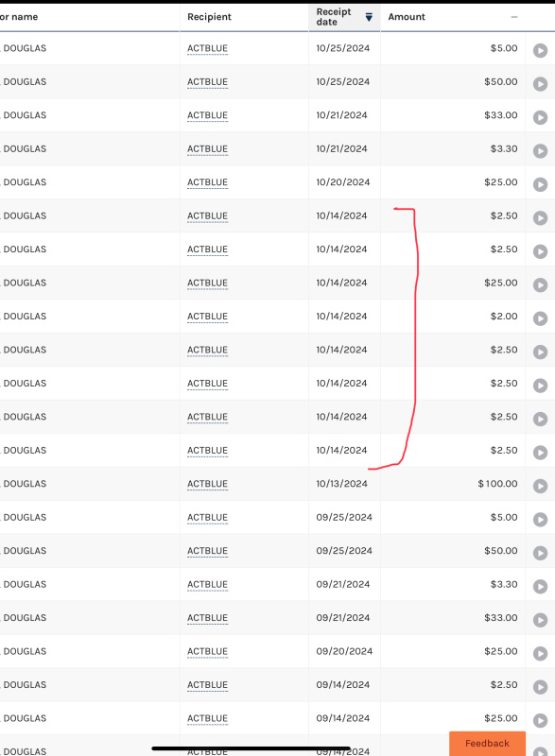The height and width of the screenshot is (756, 555).
Task: Open ACTBLUE link in the first 10/25/2024 row
Action: (x=207, y=48)
